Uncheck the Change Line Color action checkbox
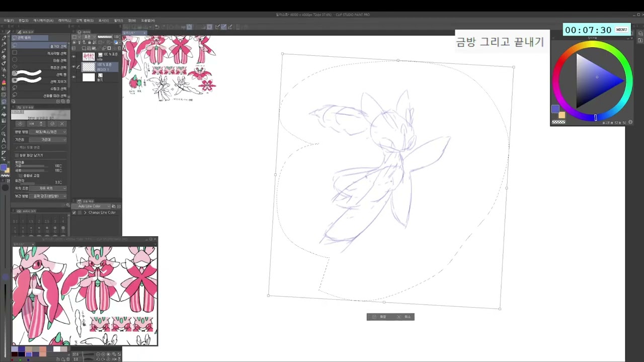This screenshot has height=362, width=644. (74, 213)
